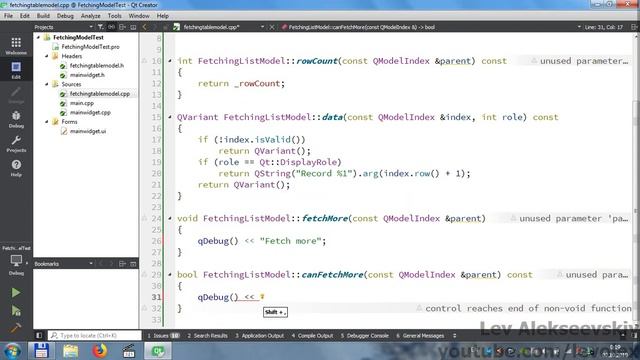Open the Tools menu
This screenshot has width=640, height=360.
(114, 16)
